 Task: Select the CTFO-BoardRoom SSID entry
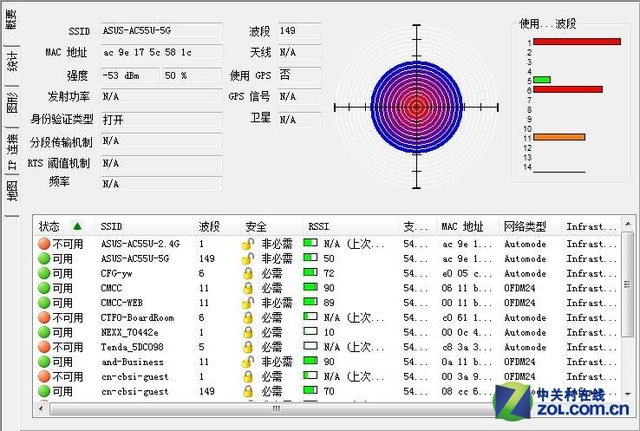tap(138, 318)
